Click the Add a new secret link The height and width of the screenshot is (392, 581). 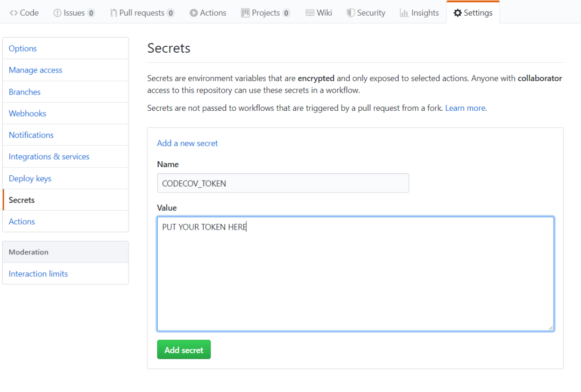click(187, 143)
